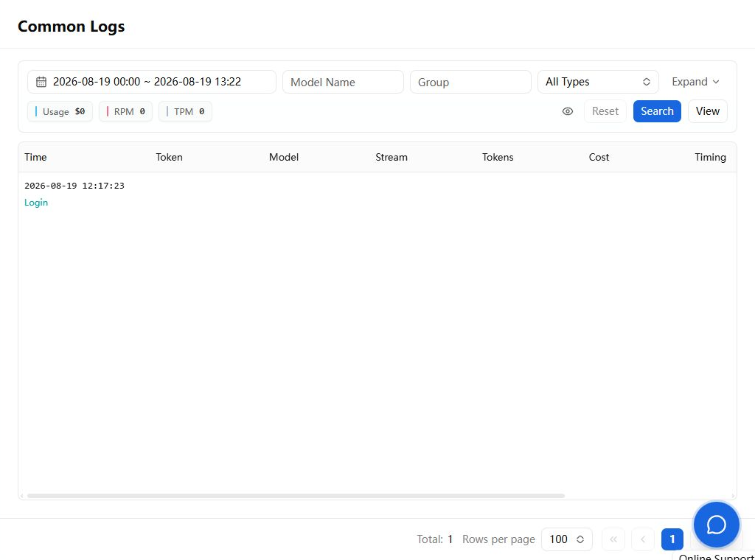Click the horizontal table scrollbar
The height and width of the screenshot is (560, 755).
296,496
